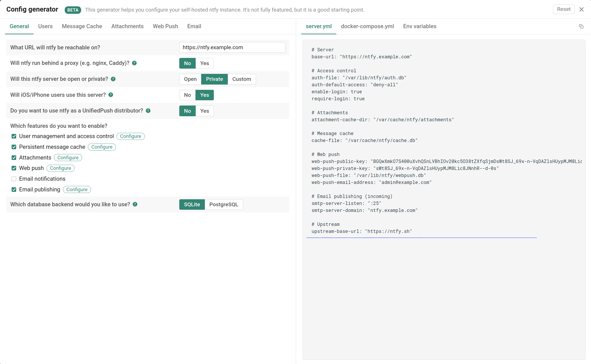This screenshot has width=591, height=364.
Task: Close the config generator dialog
Action: pyautogui.click(x=581, y=9)
